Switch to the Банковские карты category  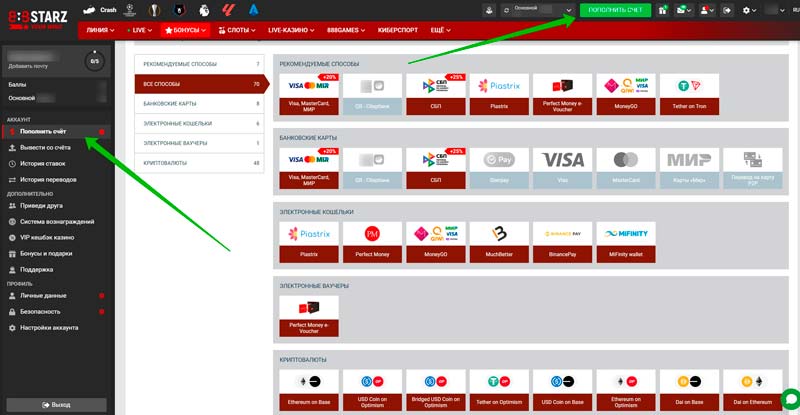[199, 103]
